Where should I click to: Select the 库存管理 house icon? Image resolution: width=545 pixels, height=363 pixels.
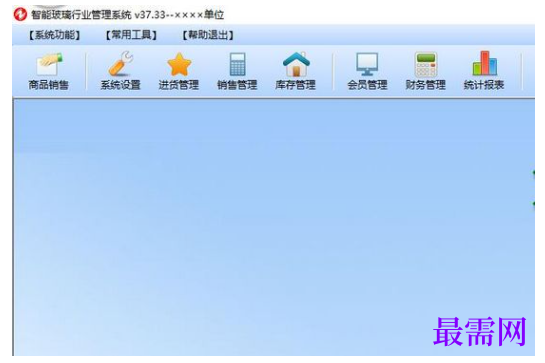coord(296,64)
